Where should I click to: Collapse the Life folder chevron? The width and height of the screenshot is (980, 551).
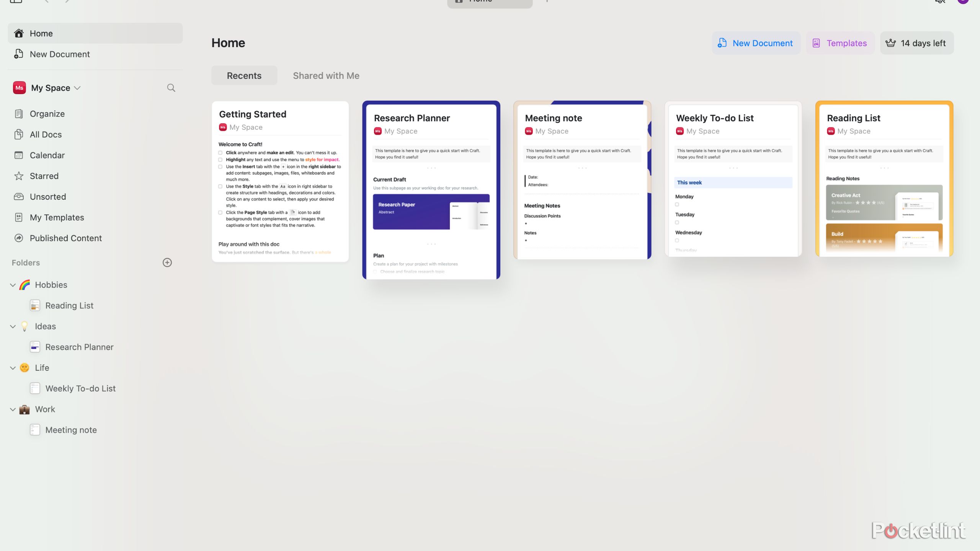pos(13,368)
